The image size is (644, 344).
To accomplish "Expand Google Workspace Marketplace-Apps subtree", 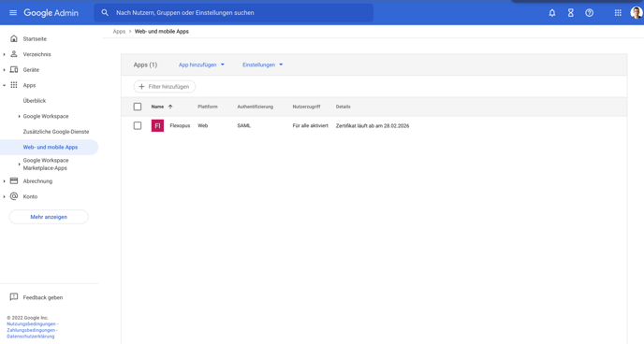I will [19, 164].
